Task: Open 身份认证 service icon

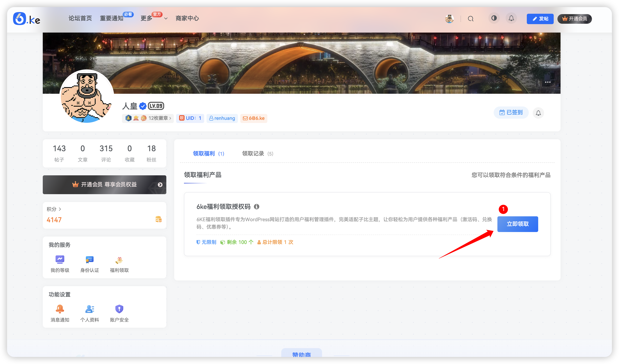Action: (89, 264)
